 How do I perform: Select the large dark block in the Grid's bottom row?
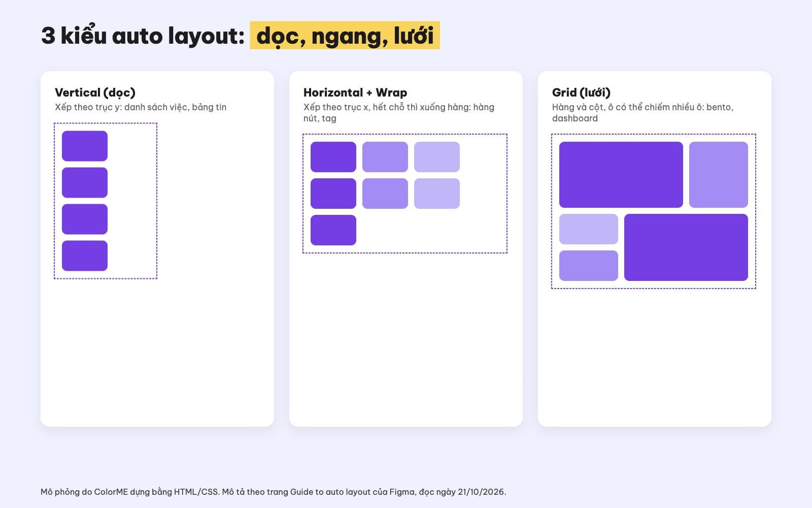tap(686, 247)
